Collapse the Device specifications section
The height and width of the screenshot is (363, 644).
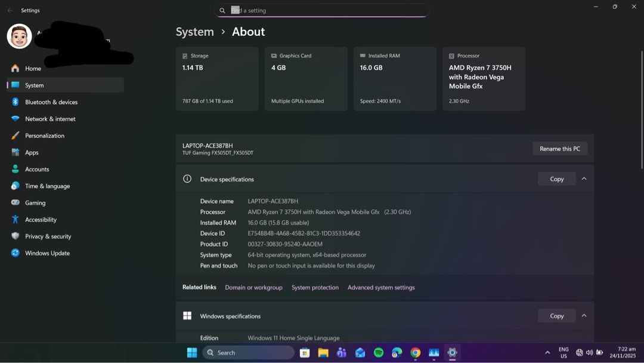584,179
